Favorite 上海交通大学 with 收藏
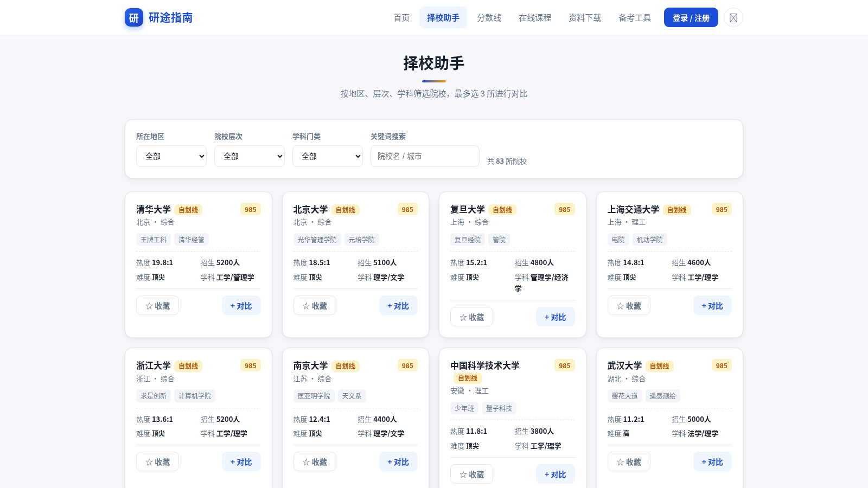Screen dimensions: 868x488 (629, 306)
